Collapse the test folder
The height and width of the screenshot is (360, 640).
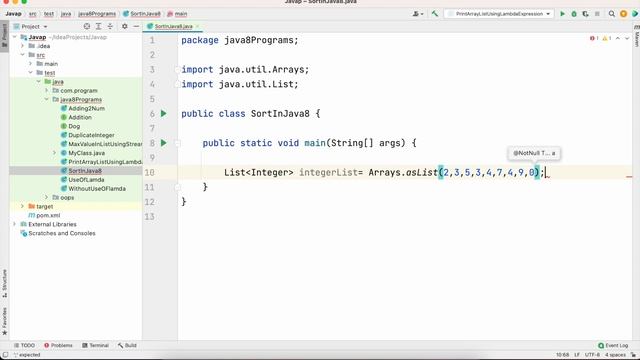point(31,73)
